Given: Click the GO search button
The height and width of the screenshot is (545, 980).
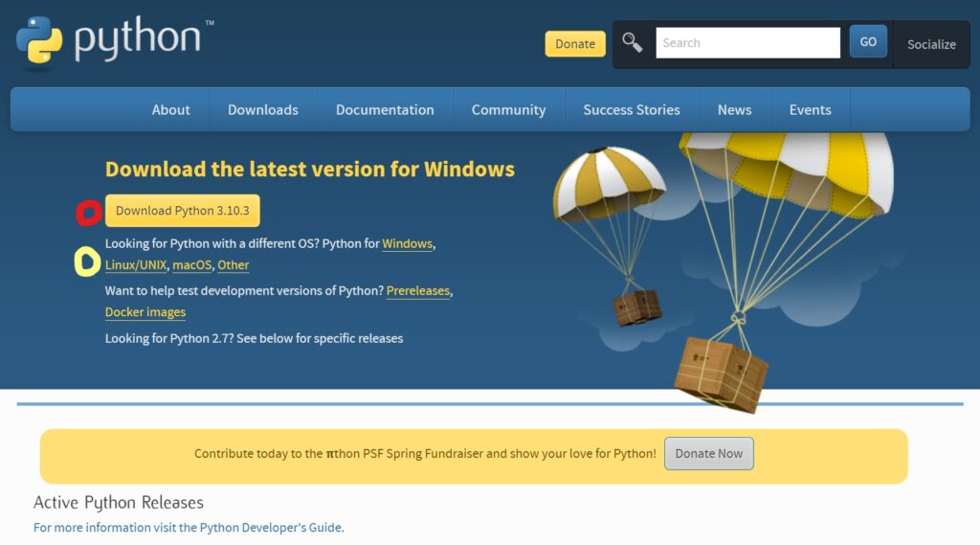Looking at the screenshot, I should click(868, 42).
